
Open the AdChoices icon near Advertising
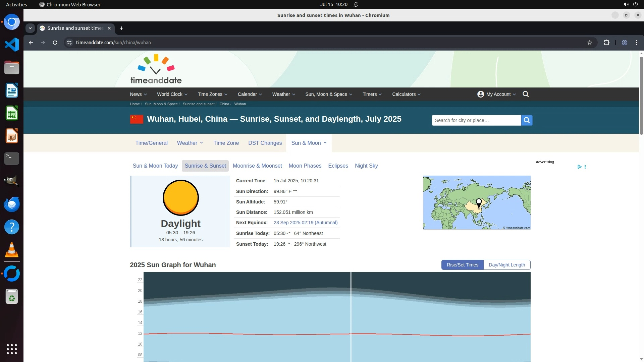[x=579, y=167]
